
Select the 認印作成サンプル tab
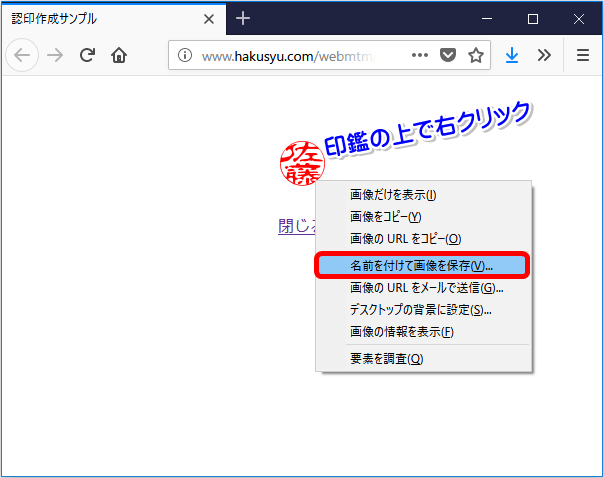click(x=114, y=18)
